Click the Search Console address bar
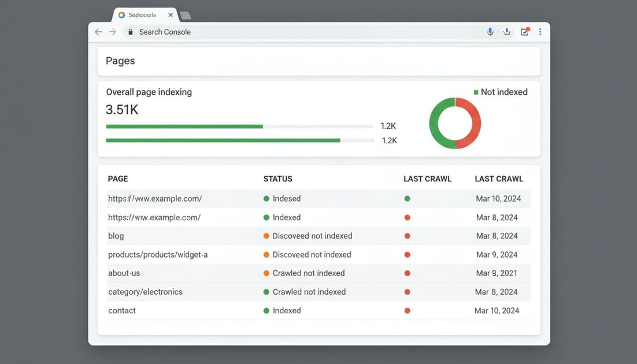Screen dimensions: 637x364 [x=301, y=32]
